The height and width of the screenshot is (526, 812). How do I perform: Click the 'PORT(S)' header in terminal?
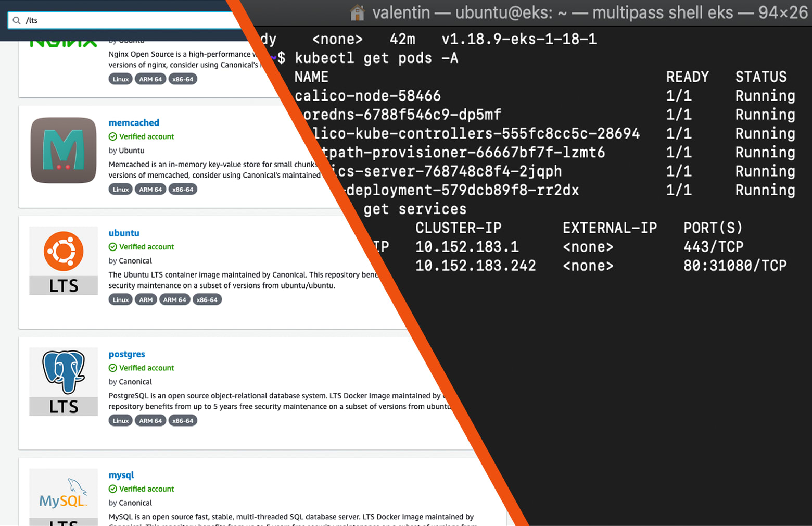(x=713, y=228)
